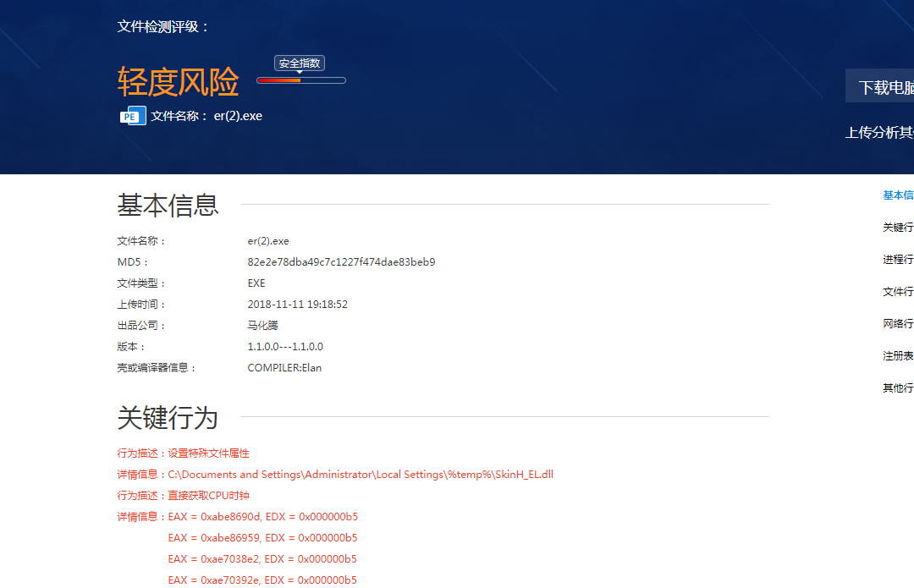The width and height of the screenshot is (914, 588).
Task: Open the 上传分析其 link
Action: point(880,132)
